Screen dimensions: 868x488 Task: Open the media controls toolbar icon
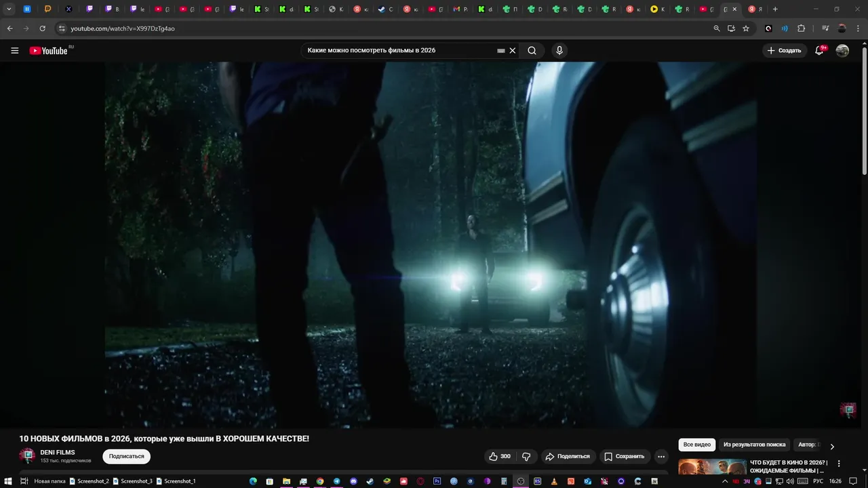point(825,28)
